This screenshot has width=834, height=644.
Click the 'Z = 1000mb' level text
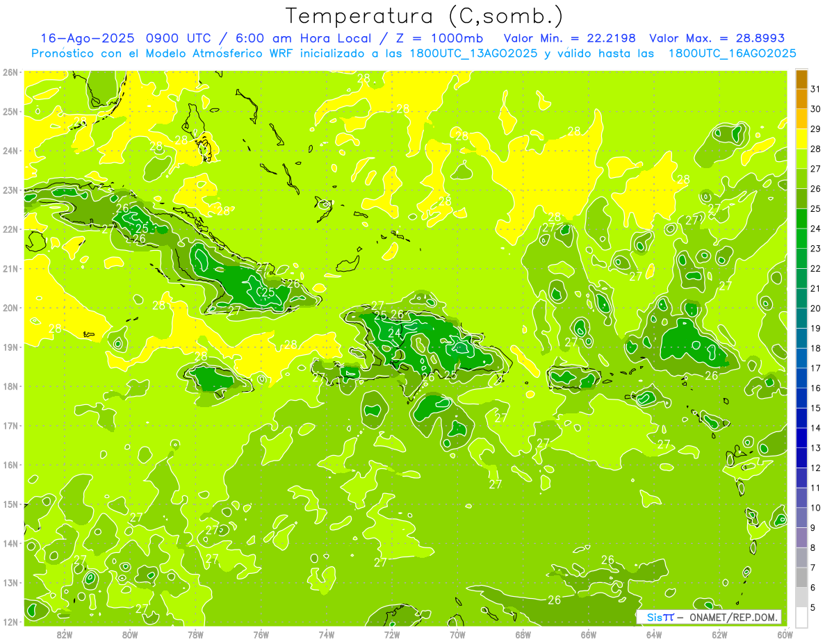(439, 38)
